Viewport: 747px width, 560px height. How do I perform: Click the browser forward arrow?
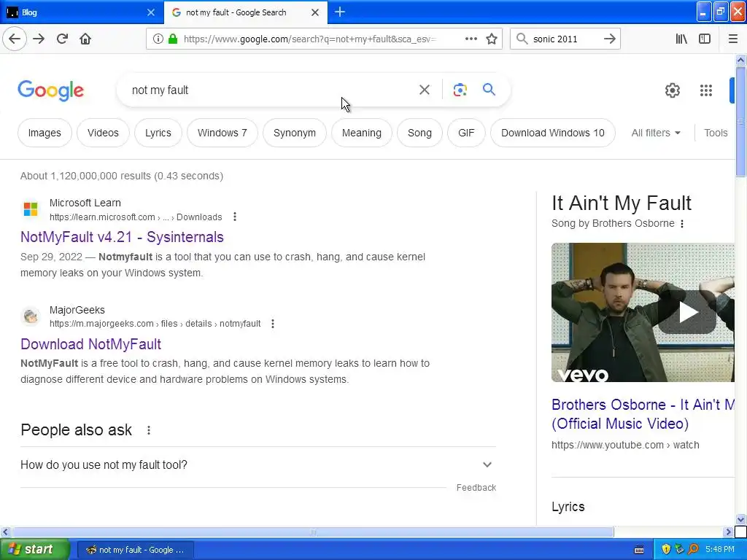[39, 39]
